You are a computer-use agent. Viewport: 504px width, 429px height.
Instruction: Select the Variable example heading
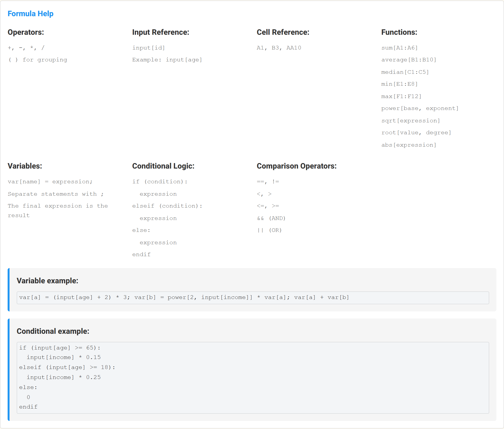[x=47, y=281]
